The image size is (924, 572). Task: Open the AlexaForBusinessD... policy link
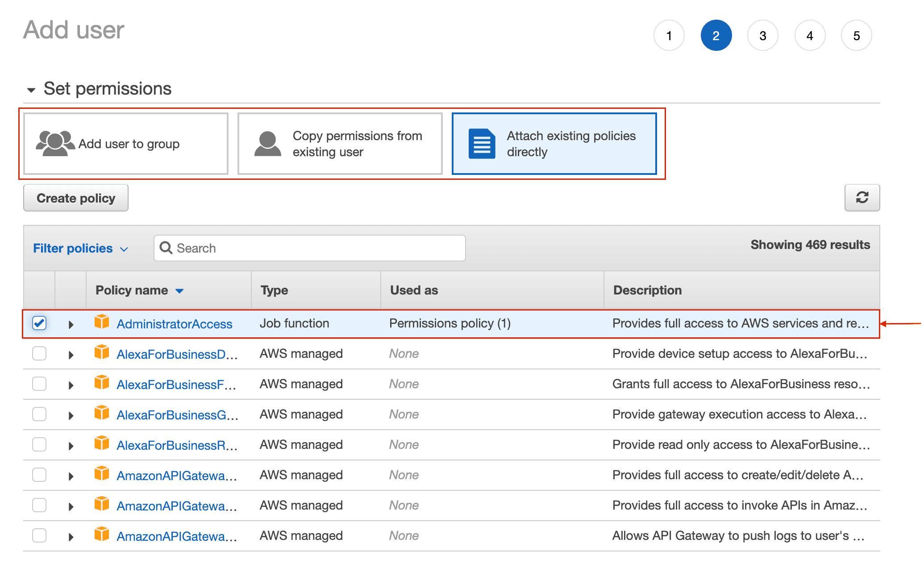tap(177, 354)
